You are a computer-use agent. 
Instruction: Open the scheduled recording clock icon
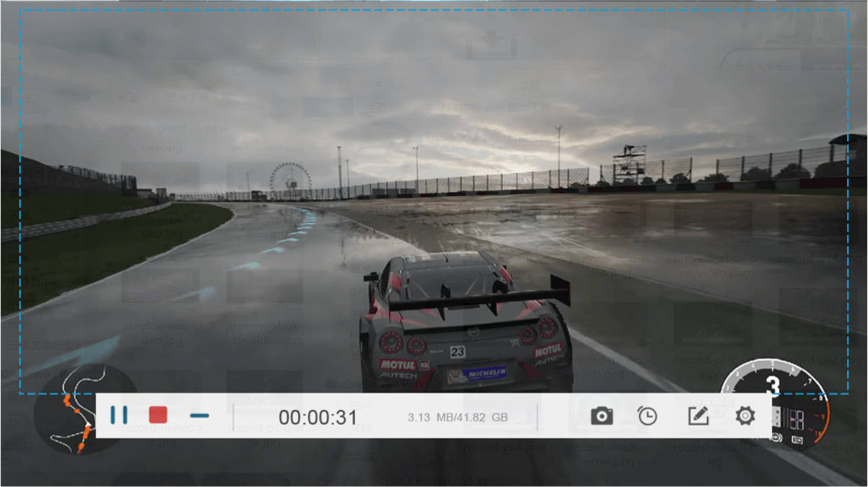pos(647,416)
